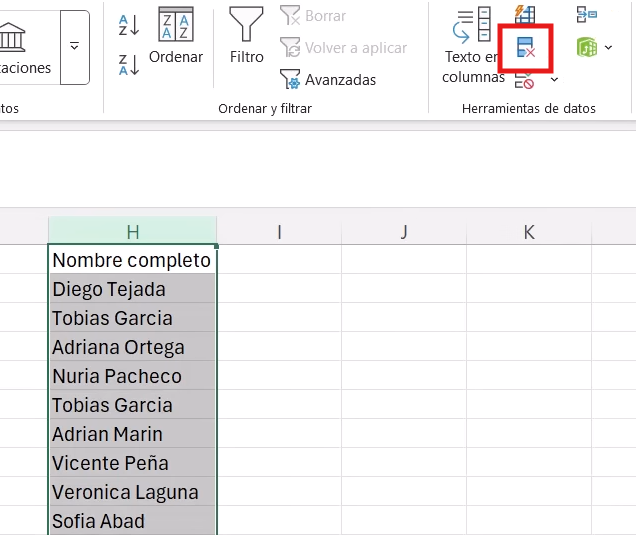Expand the data validation dropdown arrow
Image resolution: width=636 pixels, height=535 pixels.
(x=554, y=79)
